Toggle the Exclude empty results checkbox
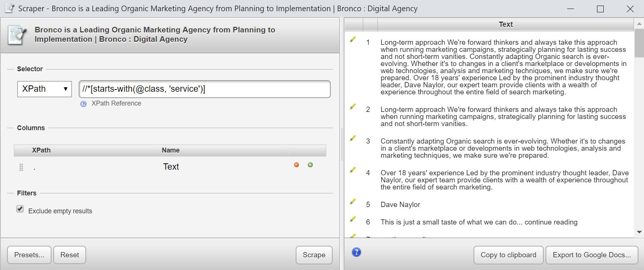Screen dimensions: 644x270 pyautogui.click(x=21, y=209)
